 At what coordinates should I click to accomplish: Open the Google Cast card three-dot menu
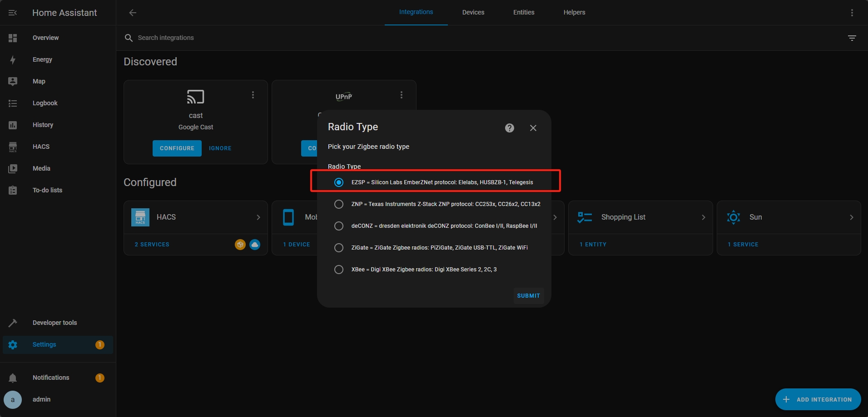pos(253,95)
